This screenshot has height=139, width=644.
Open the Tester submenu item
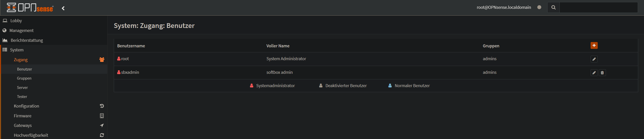[x=22, y=97]
